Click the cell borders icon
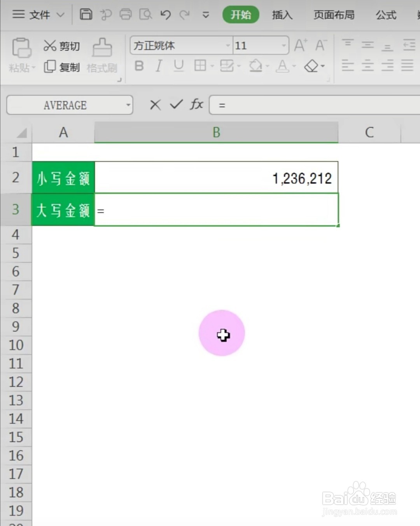The width and height of the screenshot is (420, 526). coord(200,65)
